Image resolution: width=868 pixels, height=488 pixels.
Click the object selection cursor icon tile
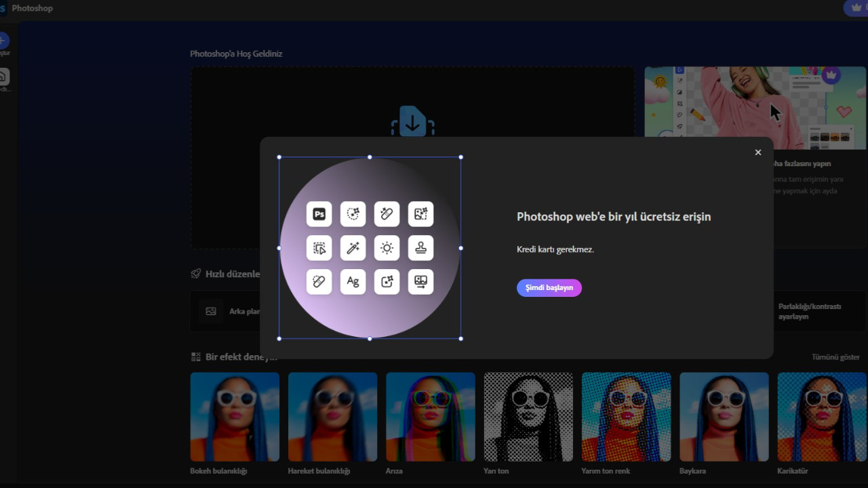point(319,248)
